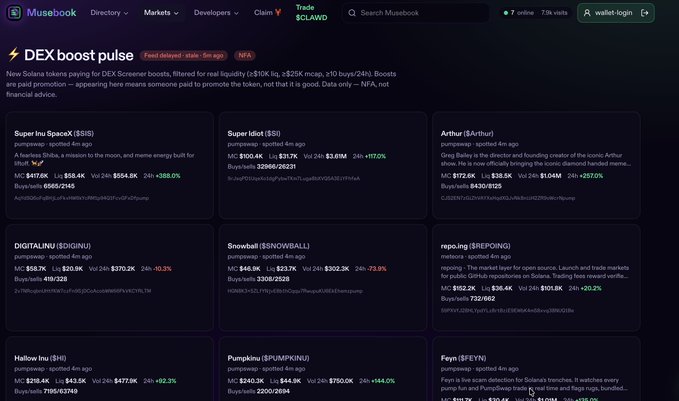The image size is (679, 401).
Task: Click the lightning bolt pulse icon
Action: pyautogui.click(x=13, y=55)
